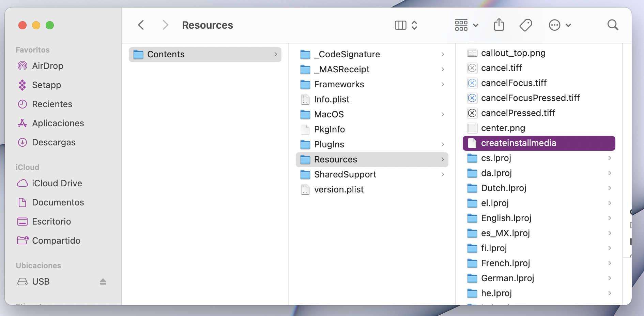Expand the SharedSupport folder chevron
This screenshot has width=644, height=316.
443,174
